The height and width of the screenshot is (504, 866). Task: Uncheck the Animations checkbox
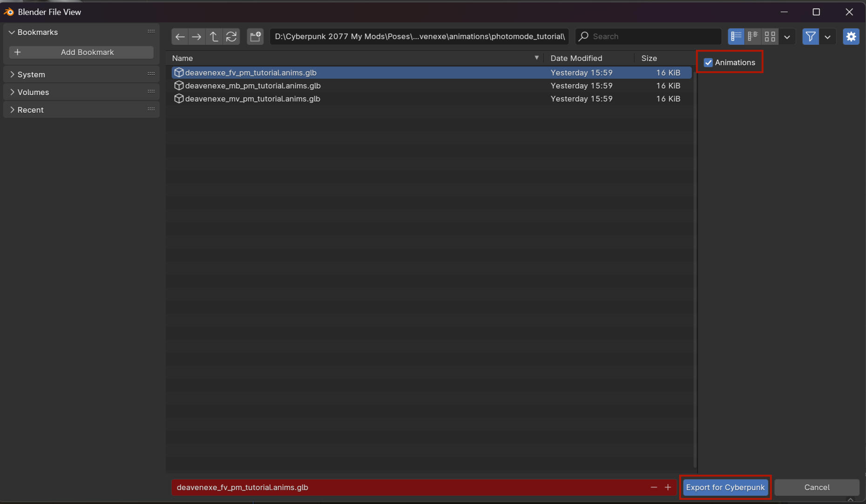(x=708, y=62)
